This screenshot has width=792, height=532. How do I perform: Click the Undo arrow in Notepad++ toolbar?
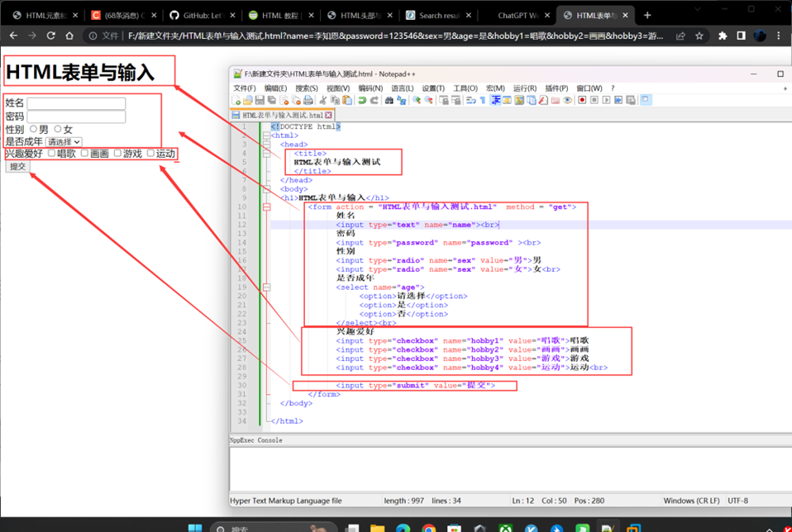(x=362, y=100)
